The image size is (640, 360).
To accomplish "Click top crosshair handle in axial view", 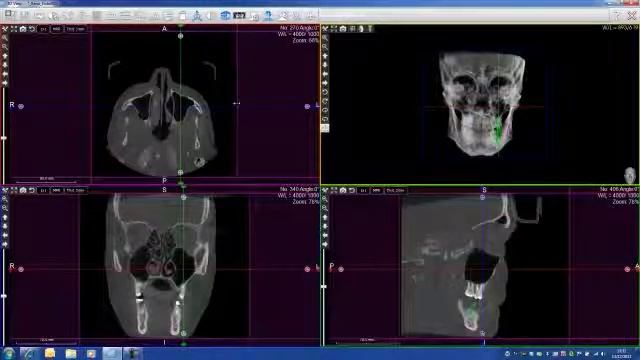I will click(180, 36).
